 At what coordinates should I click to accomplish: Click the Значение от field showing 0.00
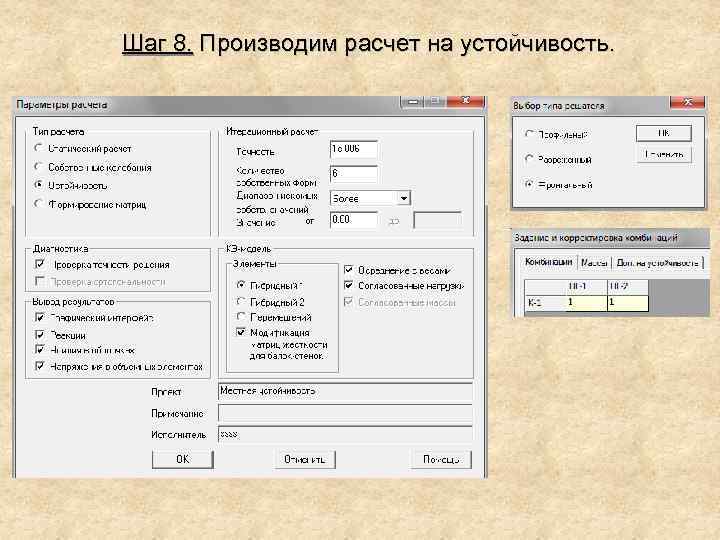point(354,220)
